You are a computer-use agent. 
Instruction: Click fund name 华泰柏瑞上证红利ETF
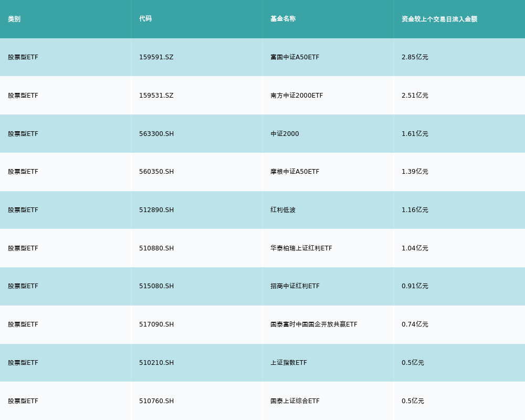coord(301,248)
